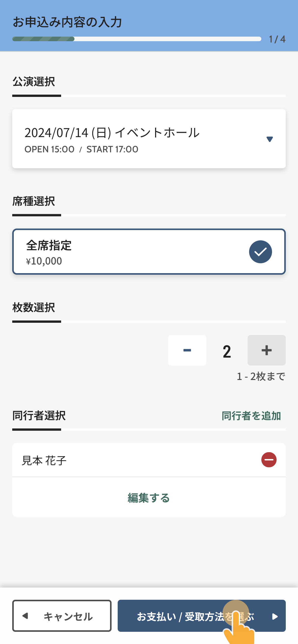Click the OPEN 15:00 / START 17:00 line
298x644 pixels.
(x=81, y=149)
